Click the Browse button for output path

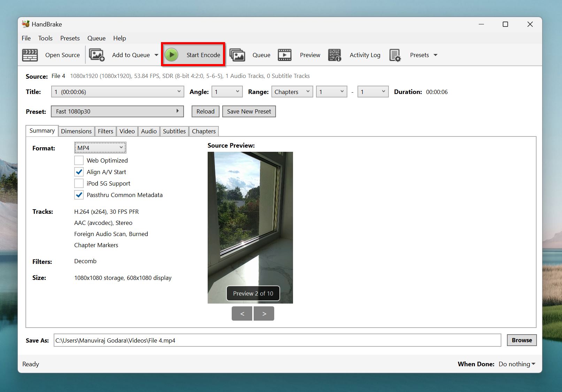point(521,340)
